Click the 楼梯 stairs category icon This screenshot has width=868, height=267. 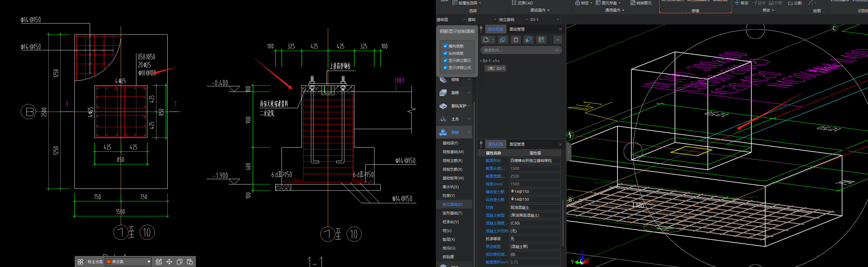click(x=443, y=79)
